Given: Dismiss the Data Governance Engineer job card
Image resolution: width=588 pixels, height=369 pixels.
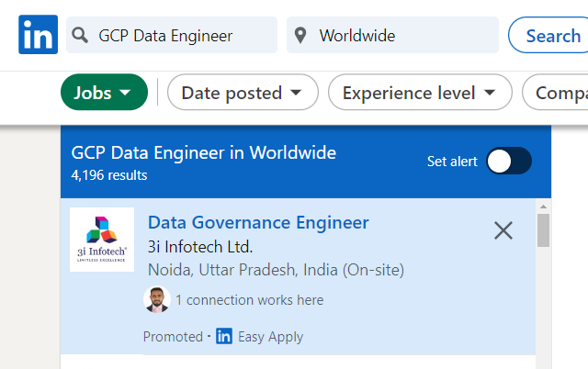Looking at the screenshot, I should click(503, 230).
